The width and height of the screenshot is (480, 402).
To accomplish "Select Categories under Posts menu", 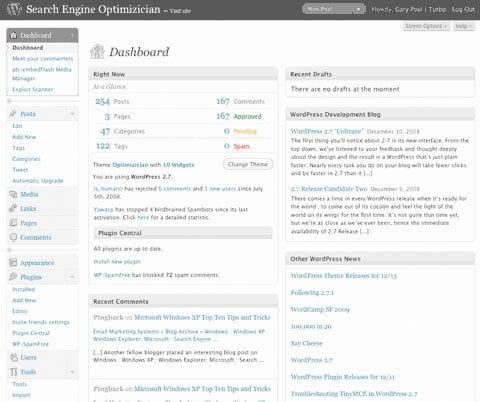I will pyautogui.click(x=26, y=159).
